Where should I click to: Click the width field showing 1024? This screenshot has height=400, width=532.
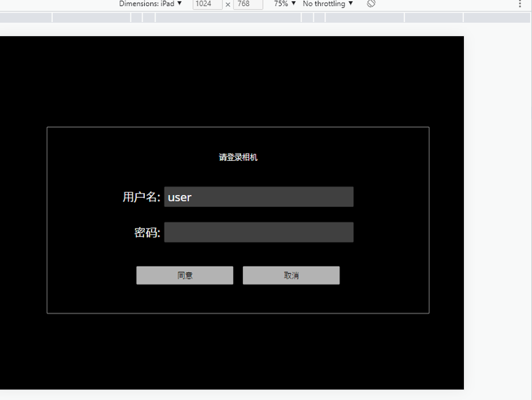(x=208, y=4)
